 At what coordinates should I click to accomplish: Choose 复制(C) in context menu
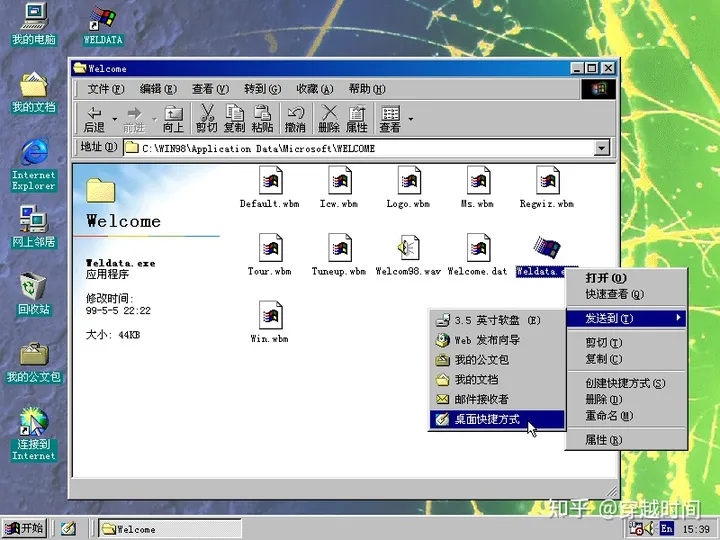pyautogui.click(x=626, y=359)
